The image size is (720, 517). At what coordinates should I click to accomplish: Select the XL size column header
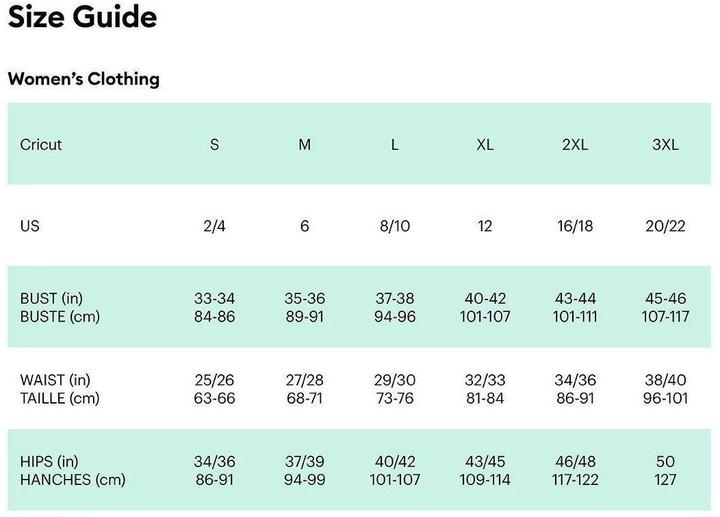pos(485,144)
